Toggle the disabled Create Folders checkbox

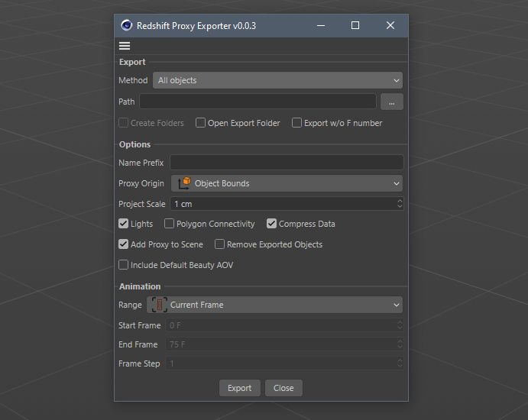[x=123, y=123]
